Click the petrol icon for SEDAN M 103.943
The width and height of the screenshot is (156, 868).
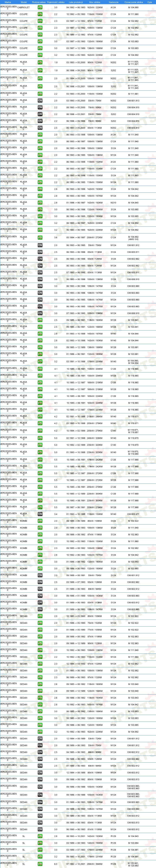click(40, 698)
